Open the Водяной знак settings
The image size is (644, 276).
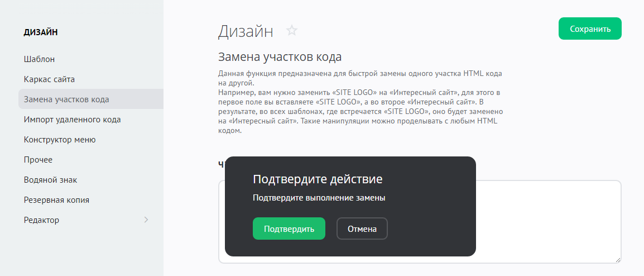click(x=50, y=180)
